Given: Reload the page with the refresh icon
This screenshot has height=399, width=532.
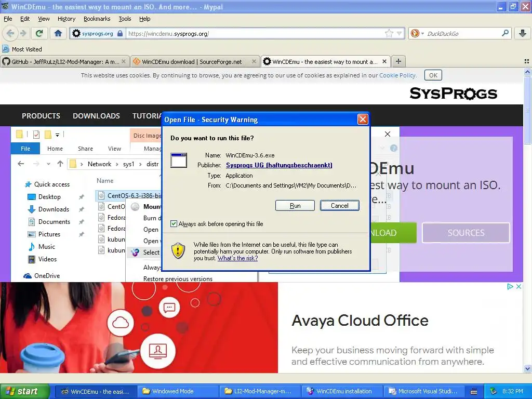Looking at the screenshot, I should pos(39,33).
